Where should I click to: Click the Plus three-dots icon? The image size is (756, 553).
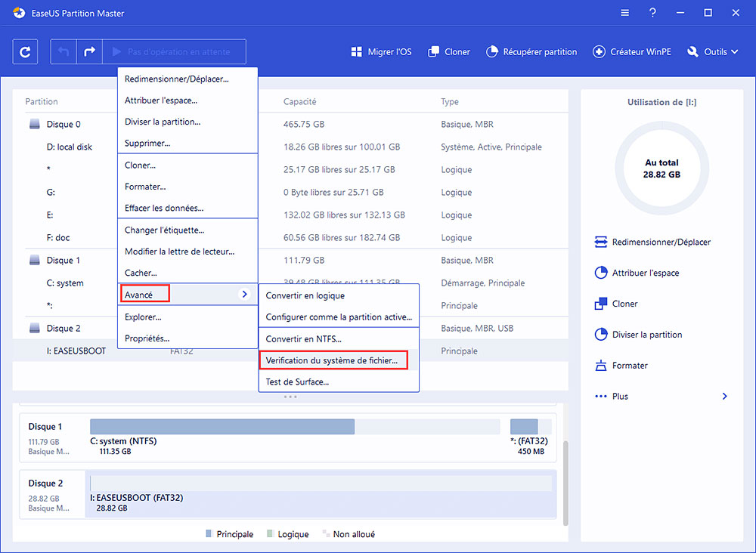point(601,396)
